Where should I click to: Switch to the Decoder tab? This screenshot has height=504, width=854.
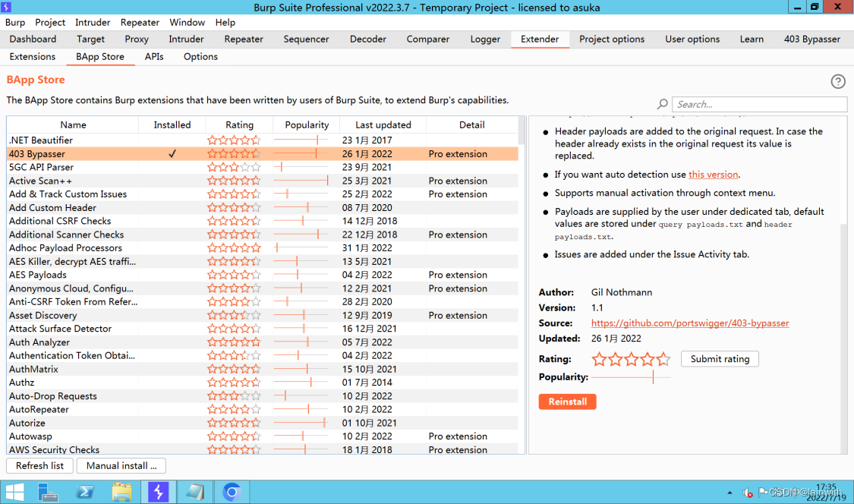pyautogui.click(x=367, y=39)
